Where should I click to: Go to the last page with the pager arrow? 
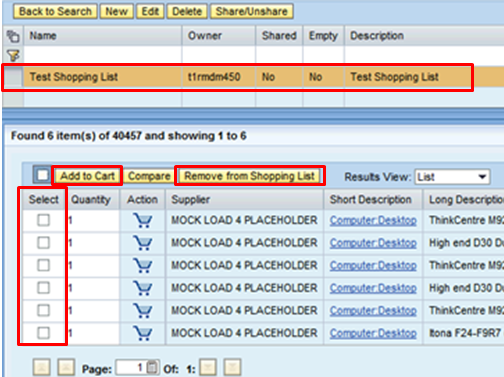click(232, 367)
